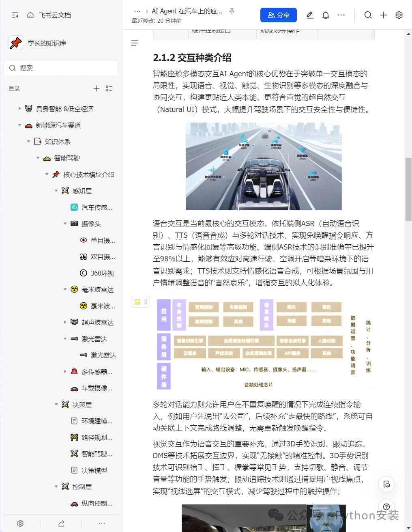The height and width of the screenshot is (532, 412).
Task: Collapse the 感知层 node
Action: click(56, 191)
